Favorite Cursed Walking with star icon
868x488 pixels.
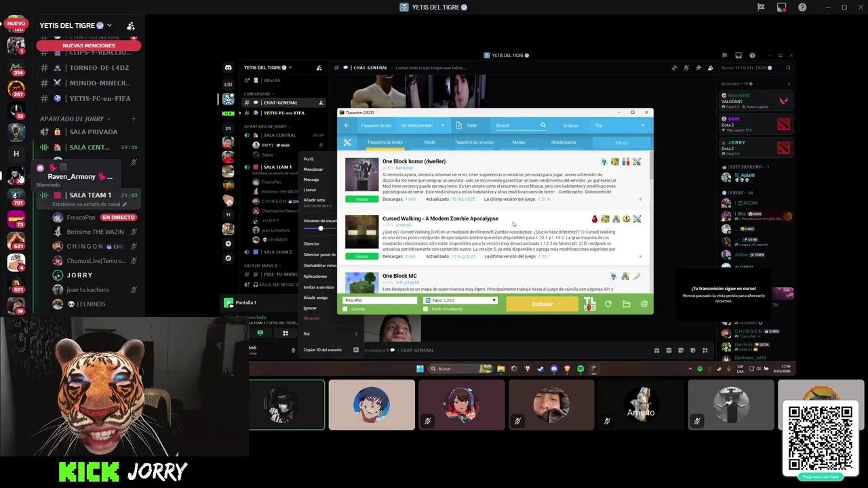coord(640,256)
